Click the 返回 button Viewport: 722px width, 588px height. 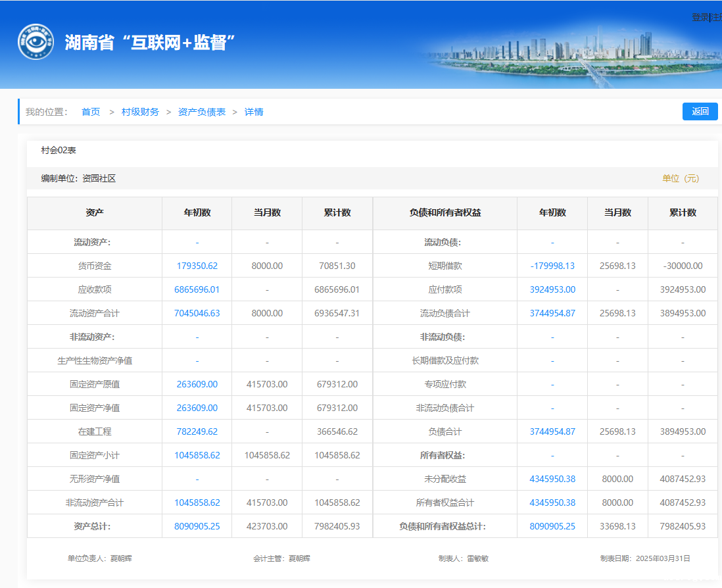tap(700, 112)
